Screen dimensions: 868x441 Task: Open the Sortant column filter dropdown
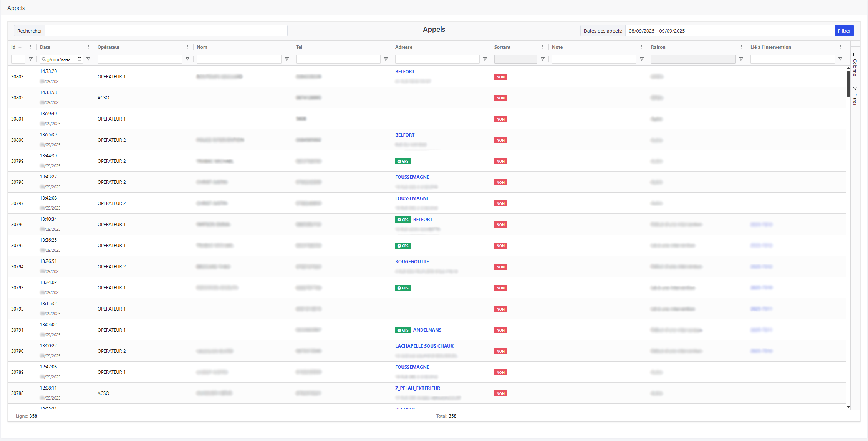pos(515,59)
